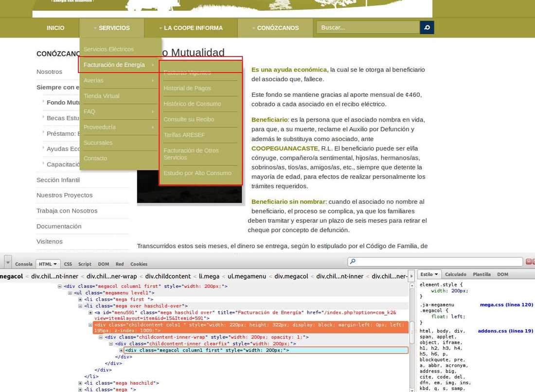This screenshot has height=392, width=535.
Task: Switch to the CSS tab
Action: [68, 264]
